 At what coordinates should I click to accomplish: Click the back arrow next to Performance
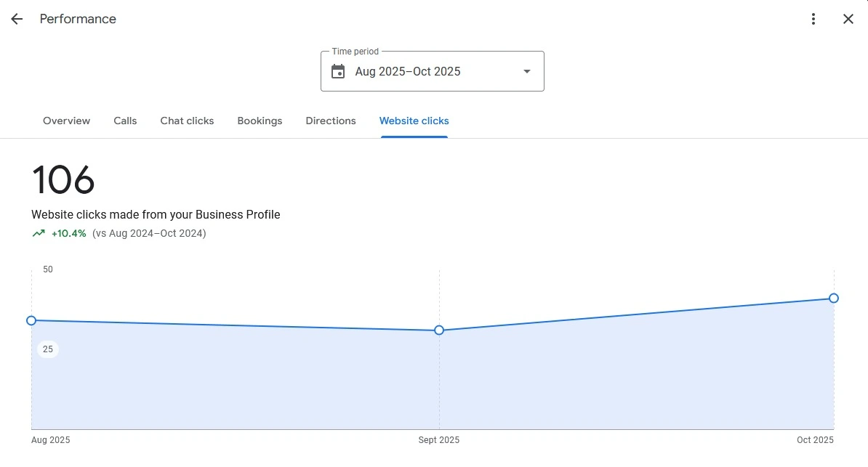point(17,19)
